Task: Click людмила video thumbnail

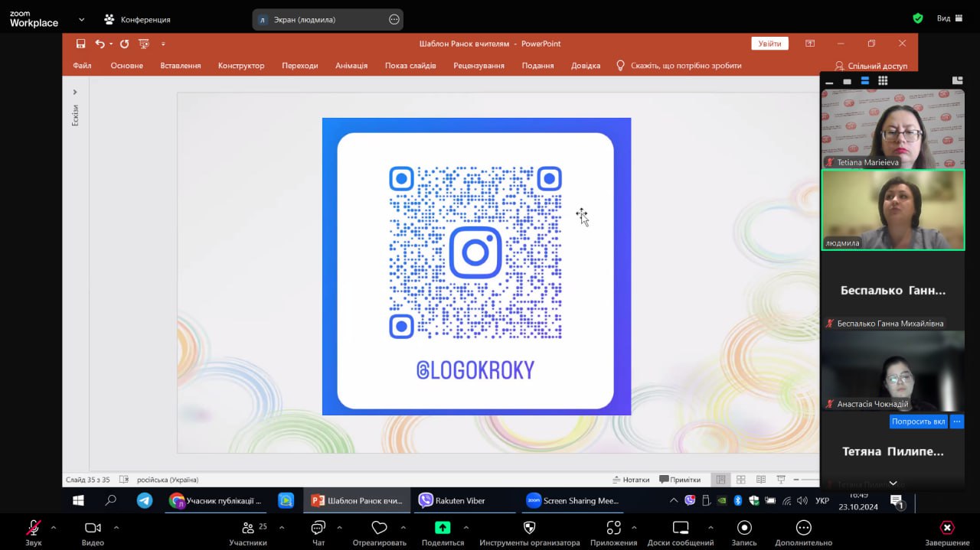Action: 893,210
